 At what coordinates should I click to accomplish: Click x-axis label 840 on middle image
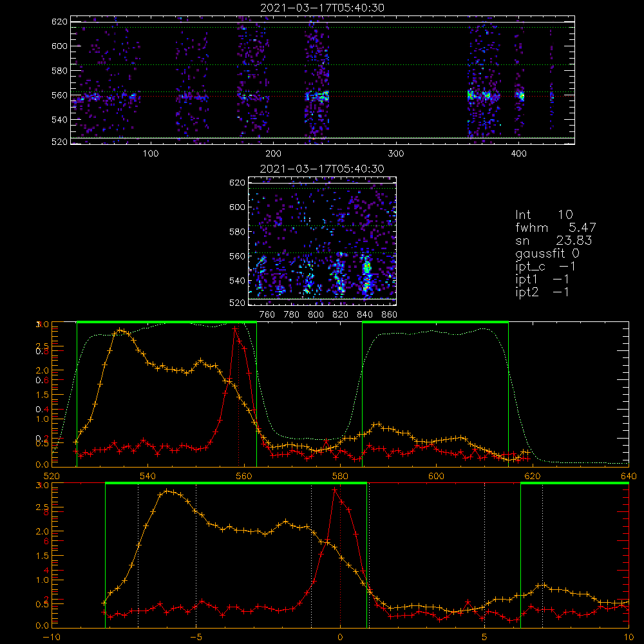(365, 315)
